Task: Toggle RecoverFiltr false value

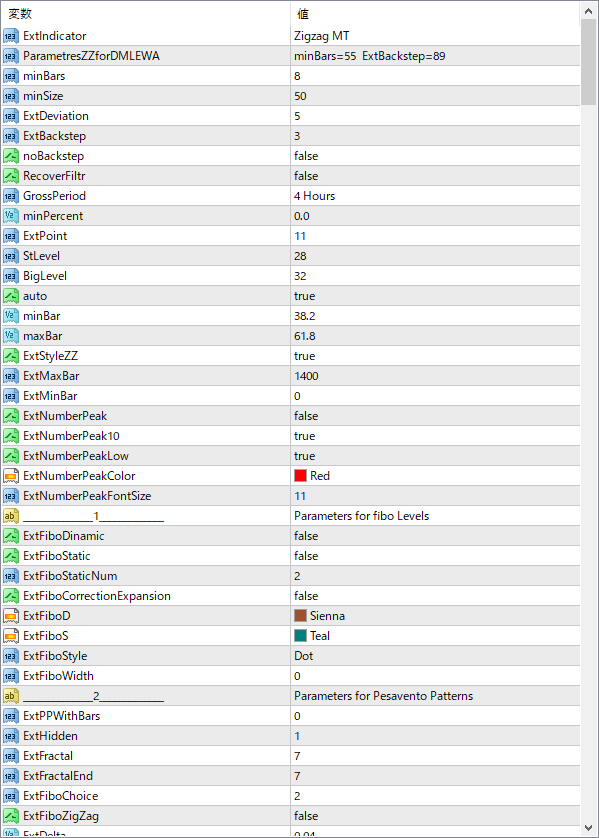Action: 306,176
